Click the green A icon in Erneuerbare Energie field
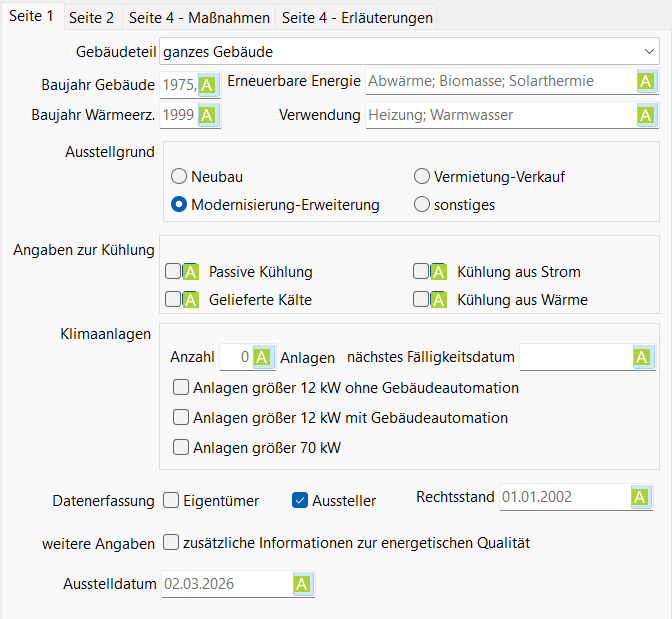The image size is (672, 619). pyautogui.click(x=646, y=82)
